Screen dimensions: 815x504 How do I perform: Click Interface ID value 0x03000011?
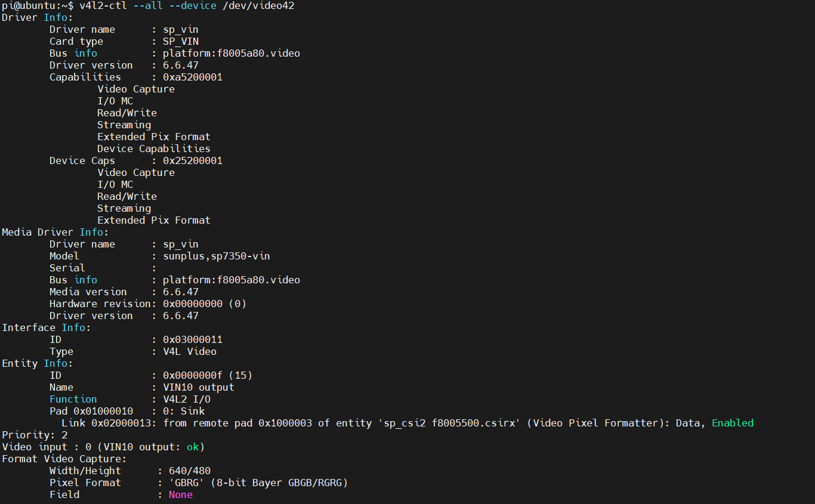click(x=193, y=339)
